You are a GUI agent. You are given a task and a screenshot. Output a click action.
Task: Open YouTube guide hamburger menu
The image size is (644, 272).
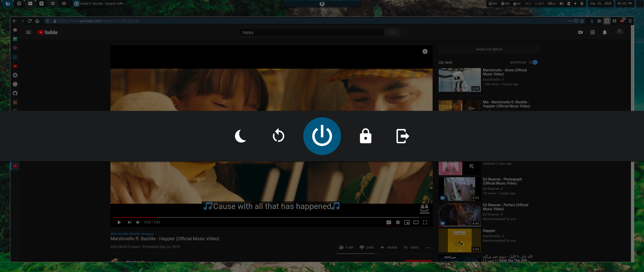point(28,32)
